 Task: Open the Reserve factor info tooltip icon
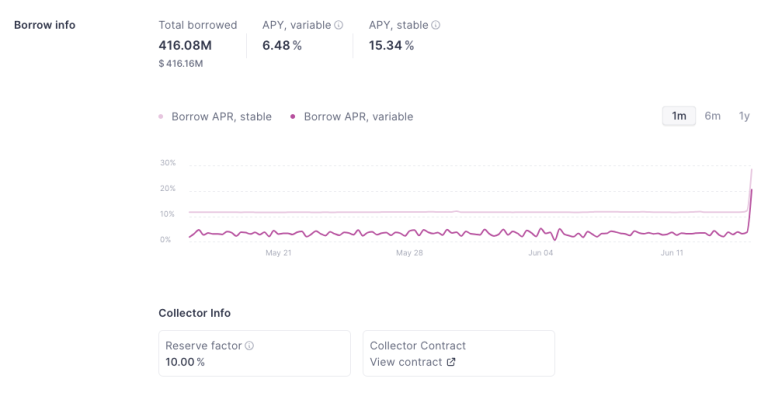coord(250,346)
